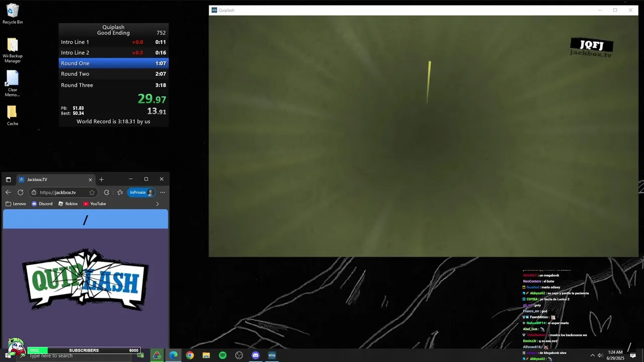Click the subscribers progress bar
The width and height of the screenshot is (644, 362).
click(x=84, y=350)
